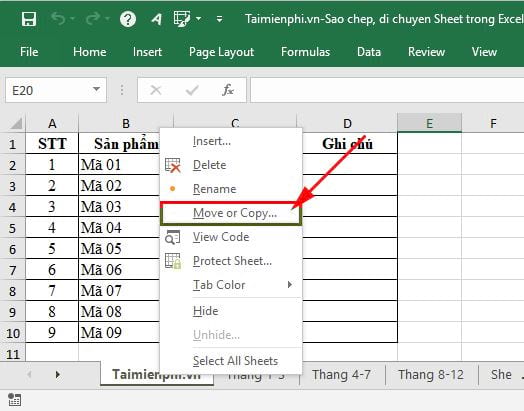Select column F header
Viewport: 524px width, 411px height.
point(493,123)
